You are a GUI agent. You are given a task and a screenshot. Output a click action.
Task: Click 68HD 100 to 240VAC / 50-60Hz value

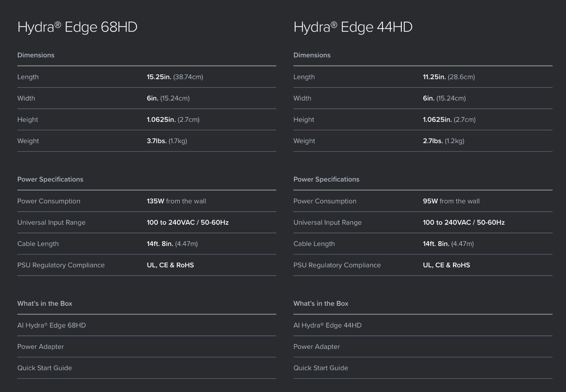pyautogui.click(x=188, y=222)
